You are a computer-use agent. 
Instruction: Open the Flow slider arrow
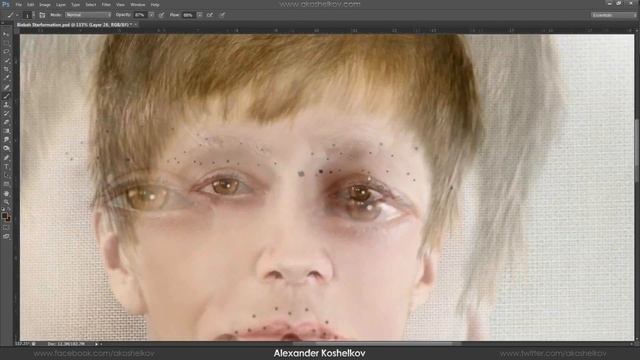200,15
